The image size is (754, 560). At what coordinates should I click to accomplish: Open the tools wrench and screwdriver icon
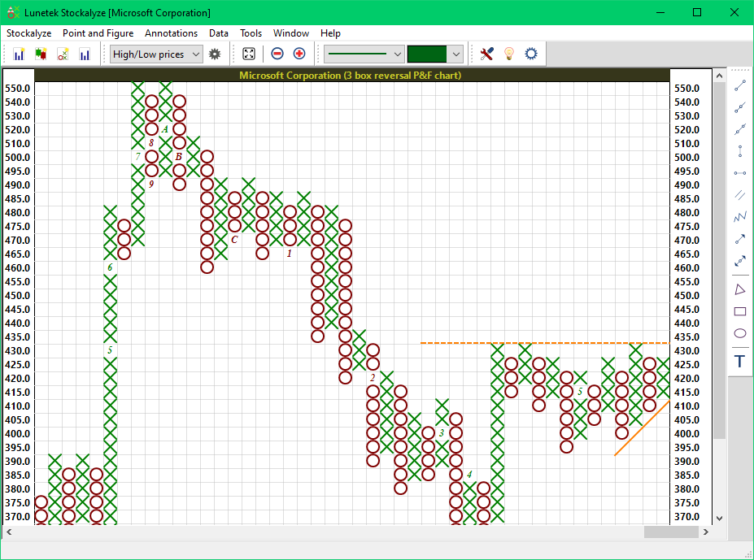[x=486, y=54]
